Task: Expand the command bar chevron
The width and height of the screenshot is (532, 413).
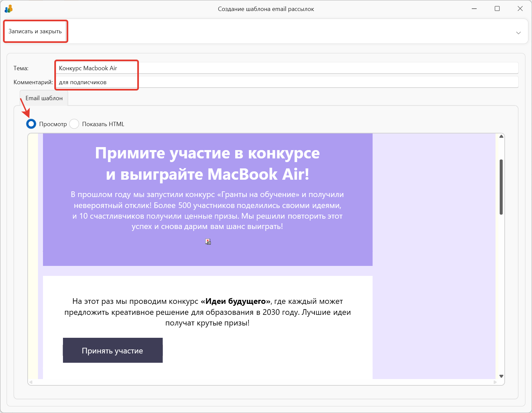Action: point(518,33)
